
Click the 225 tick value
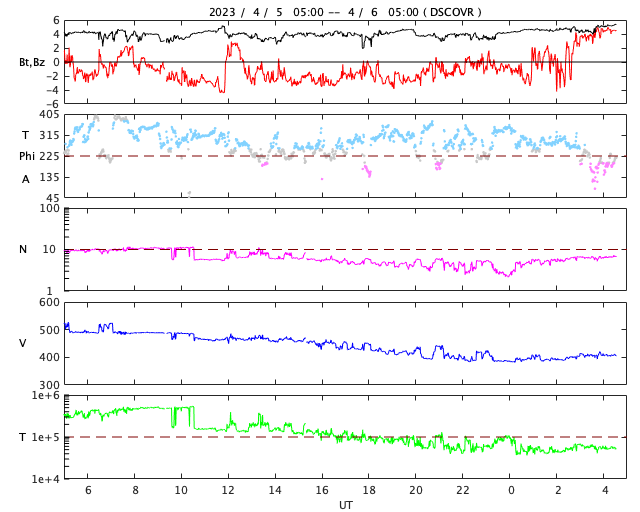[49, 156]
